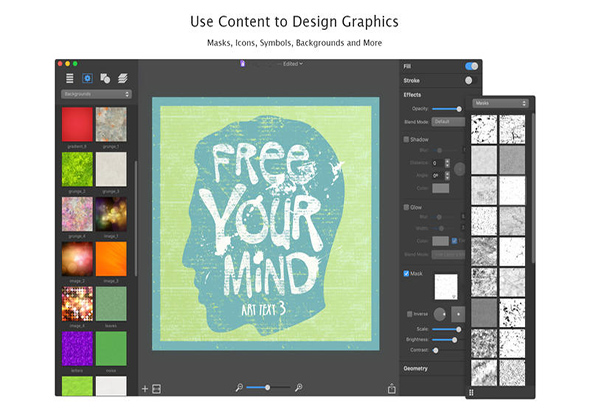590x411 pixels.
Task: Zoom out with the left magnifier icon
Action: click(239, 387)
